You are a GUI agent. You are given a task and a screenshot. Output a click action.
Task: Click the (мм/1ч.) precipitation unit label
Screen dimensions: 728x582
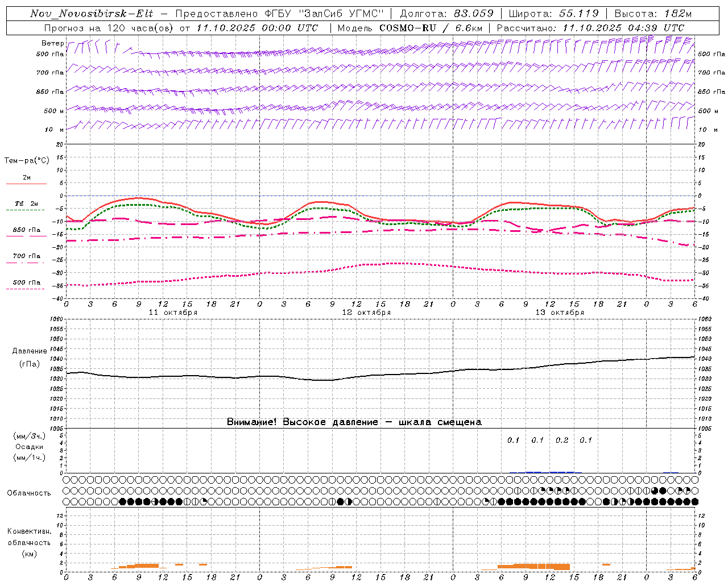30,458
